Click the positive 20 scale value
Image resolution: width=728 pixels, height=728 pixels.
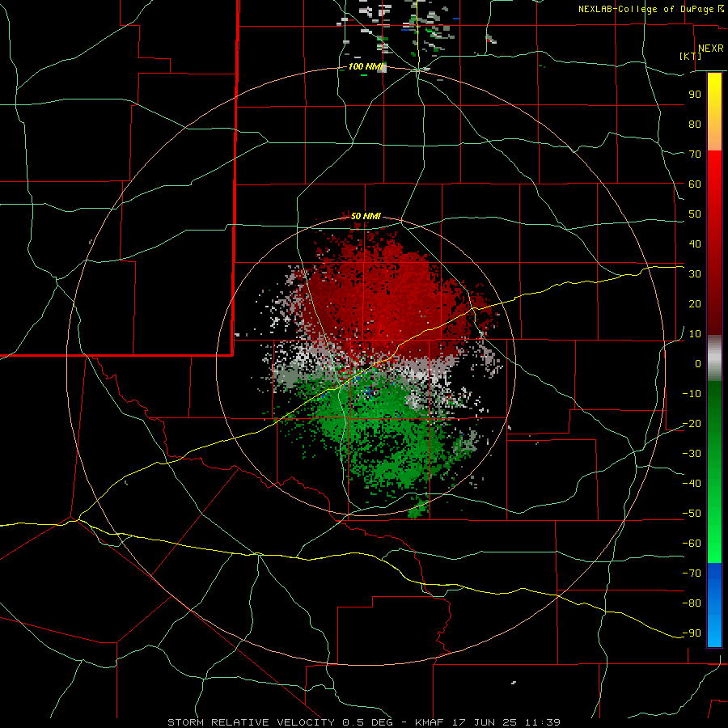(695, 303)
